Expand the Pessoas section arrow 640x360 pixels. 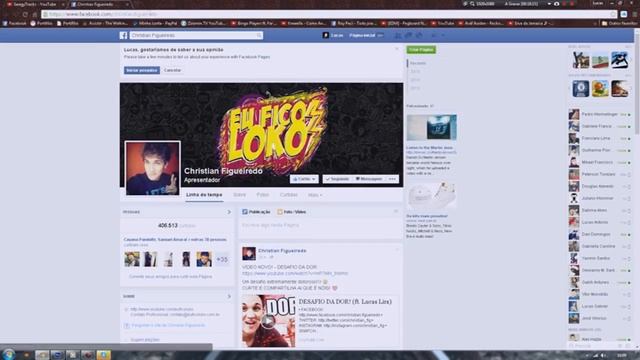click(x=229, y=212)
